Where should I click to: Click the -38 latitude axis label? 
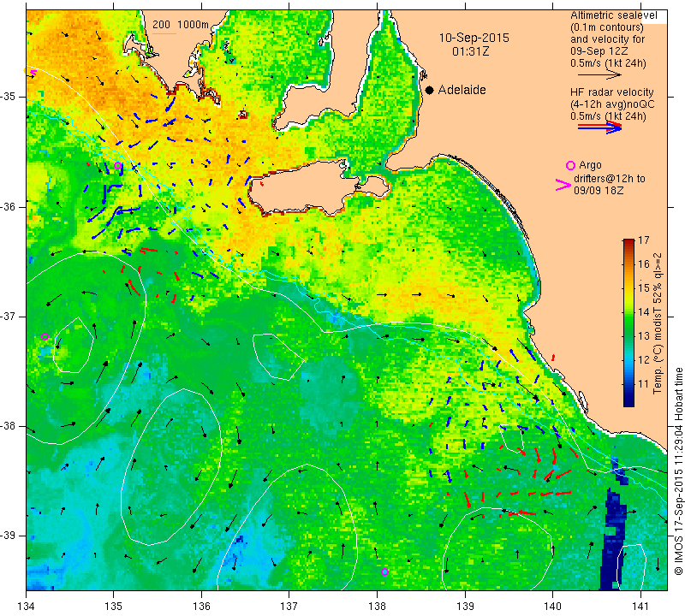tap(9, 426)
